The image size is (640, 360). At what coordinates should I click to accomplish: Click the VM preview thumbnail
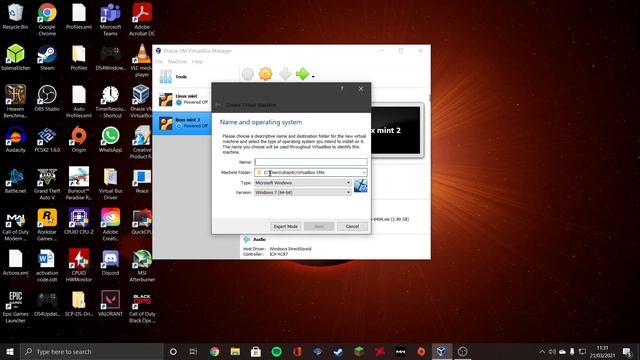pos(395,131)
